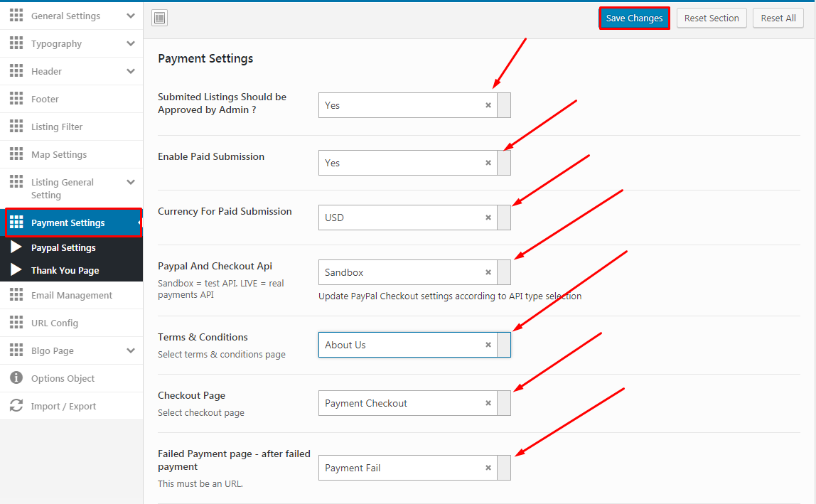The width and height of the screenshot is (816, 504).
Task: Open the Email Management section
Action: [71, 295]
